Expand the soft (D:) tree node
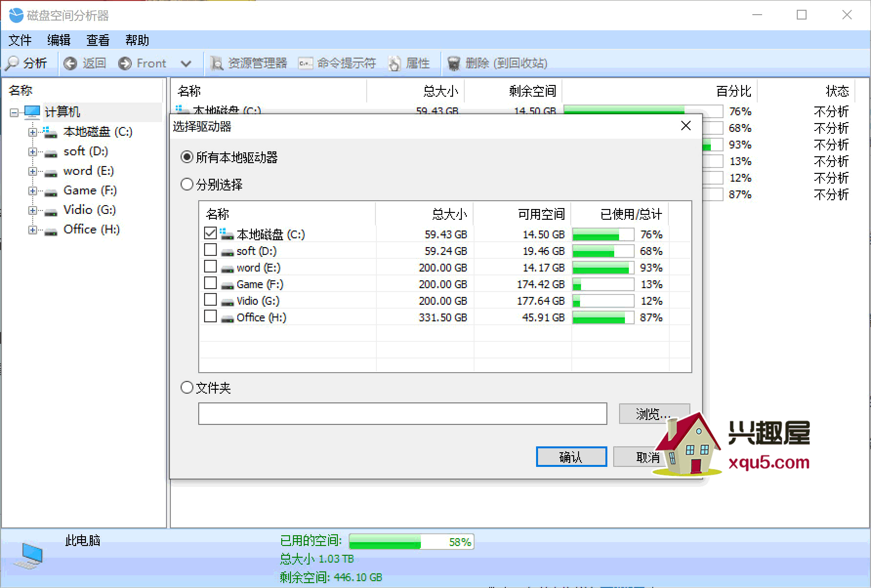The image size is (871, 588). click(33, 152)
